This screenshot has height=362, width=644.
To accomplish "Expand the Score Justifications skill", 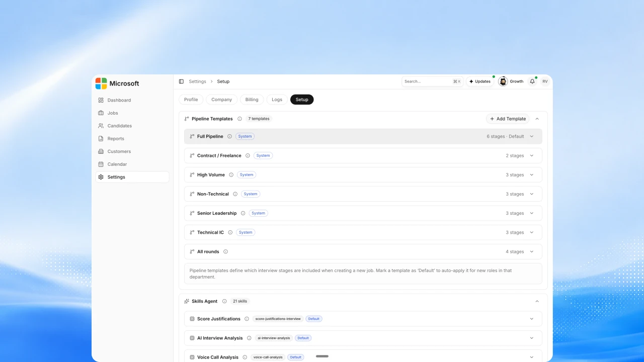I will point(532,319).
